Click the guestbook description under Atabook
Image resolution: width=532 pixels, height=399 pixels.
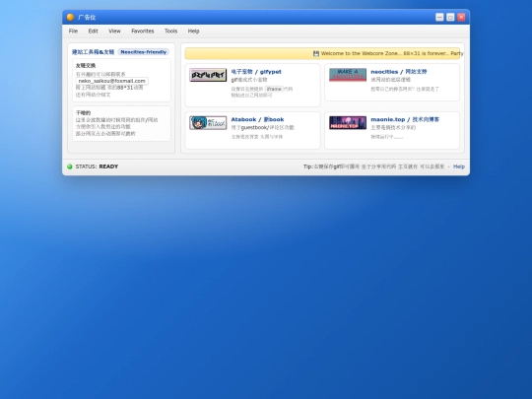tap(263, 127)
